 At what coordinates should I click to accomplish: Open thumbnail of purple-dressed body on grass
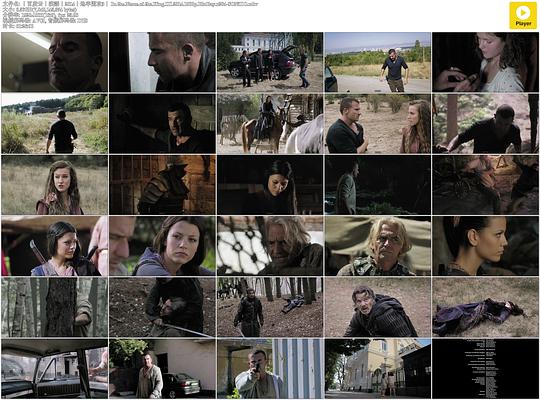click(485, 307)
